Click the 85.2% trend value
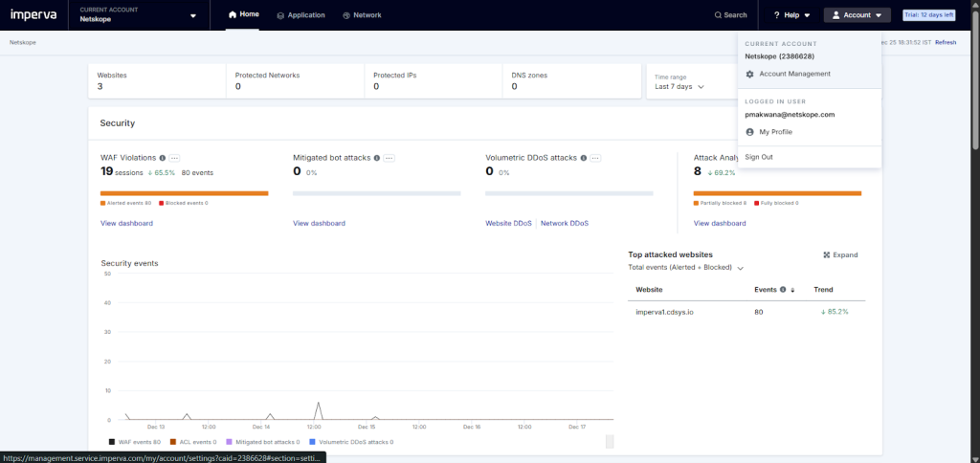This screenshot has height=463, width=980. 835,311
